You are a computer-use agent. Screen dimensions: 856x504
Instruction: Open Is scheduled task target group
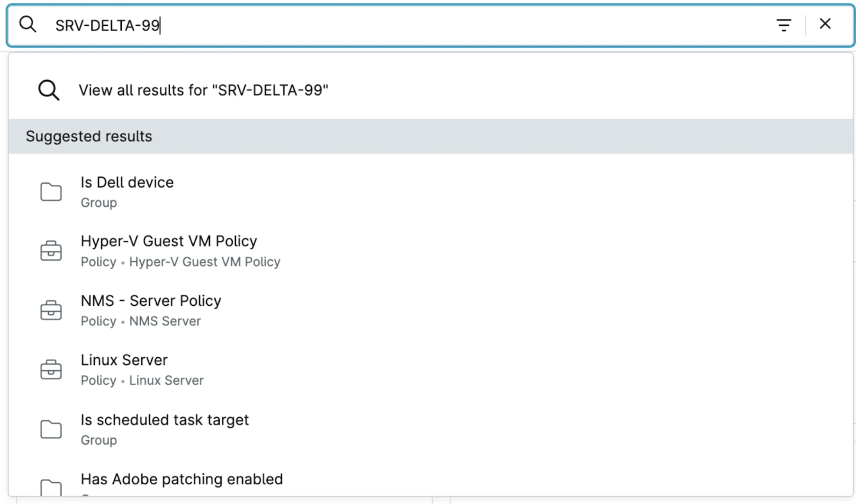point(430,429)
